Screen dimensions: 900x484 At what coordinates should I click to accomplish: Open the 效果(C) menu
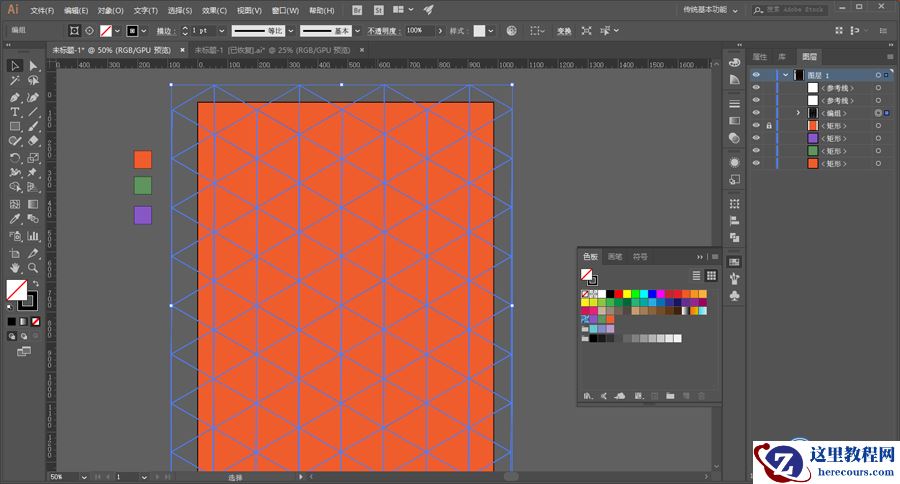(x=214, y=10)
